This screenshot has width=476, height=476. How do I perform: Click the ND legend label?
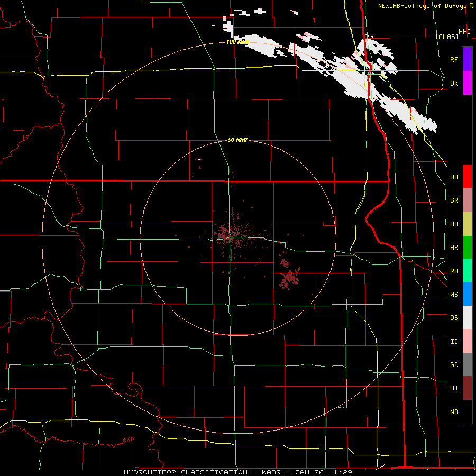tap(454, 412)
